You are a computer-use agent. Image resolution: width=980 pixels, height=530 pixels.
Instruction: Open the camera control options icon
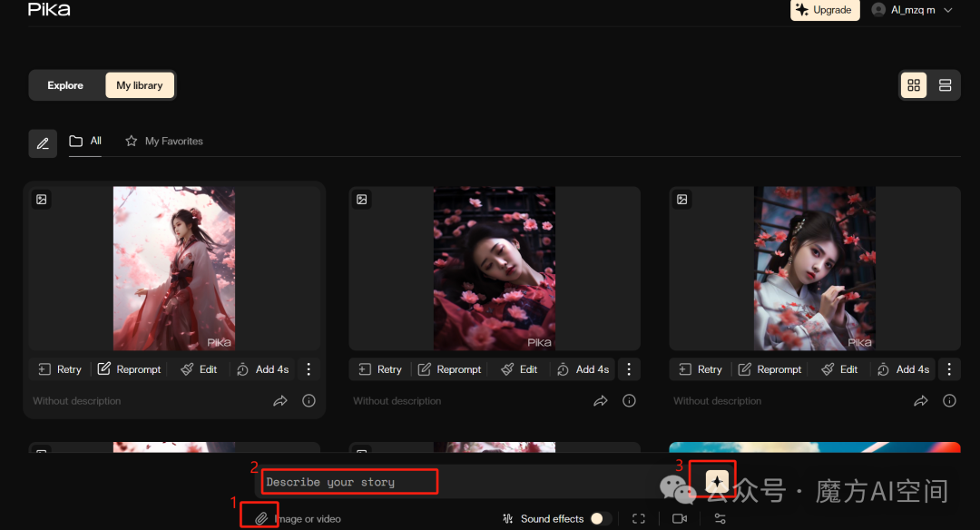point(680,518)
